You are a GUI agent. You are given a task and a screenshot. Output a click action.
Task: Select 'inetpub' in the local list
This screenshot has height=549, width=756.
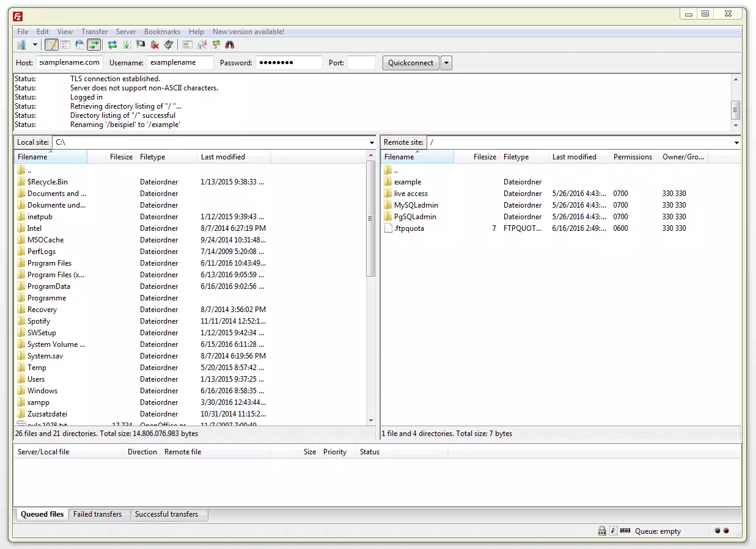40,217
